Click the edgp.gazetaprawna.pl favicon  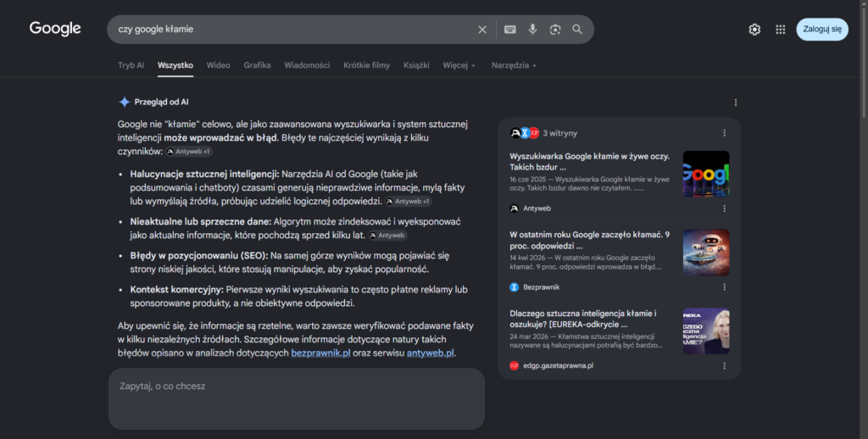coord(515,366)
